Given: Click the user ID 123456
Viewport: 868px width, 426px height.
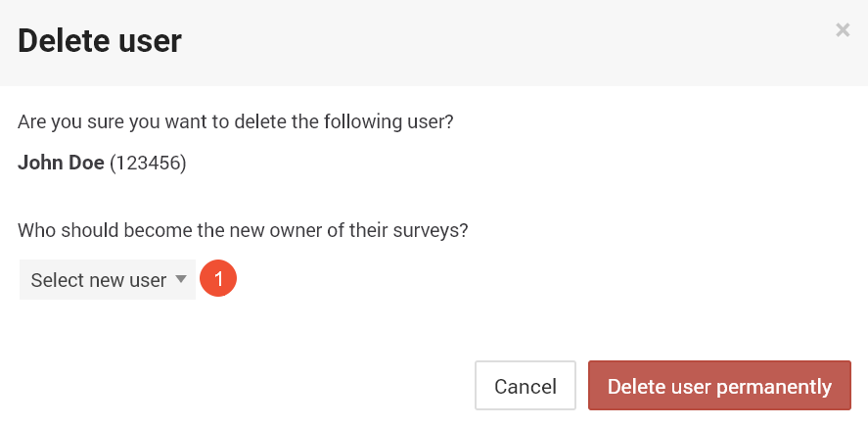Looking at the screenshot, I should tap(148, 163).
